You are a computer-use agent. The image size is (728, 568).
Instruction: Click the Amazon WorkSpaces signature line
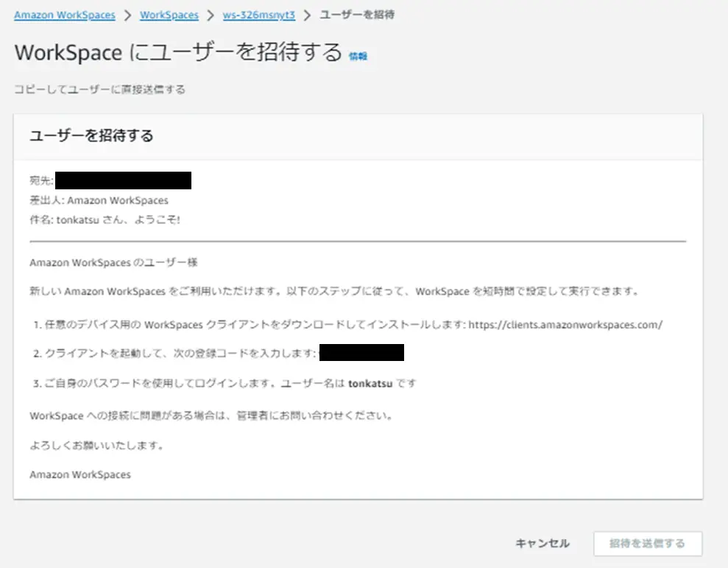coord(80,474)
